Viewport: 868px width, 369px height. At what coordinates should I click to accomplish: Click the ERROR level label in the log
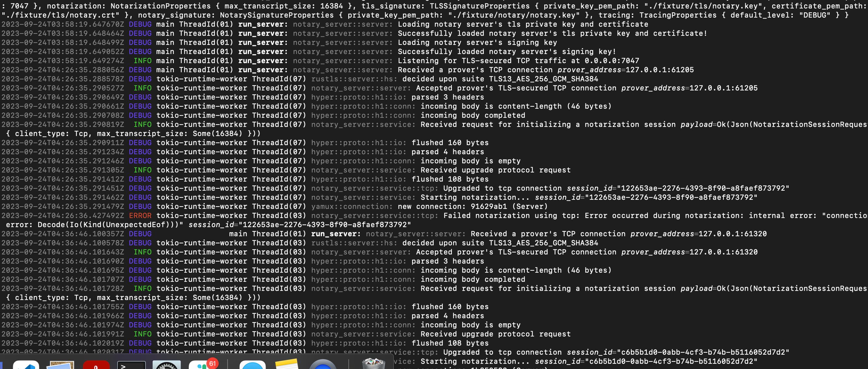pyautogui.click(x=140, y=215)
